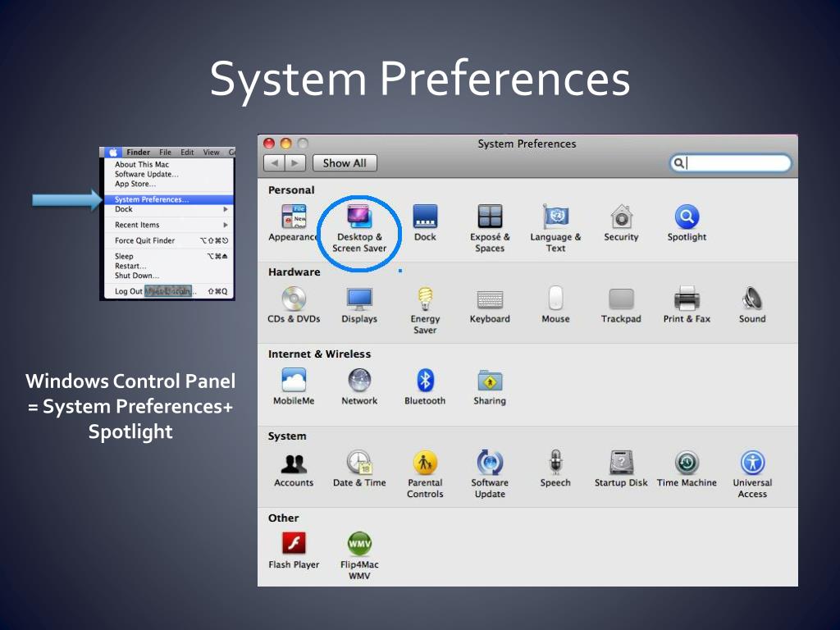This screenshot has width=840, height=630.
Task: Open the Displays preference pane
Action: click(x=359, y=305)
